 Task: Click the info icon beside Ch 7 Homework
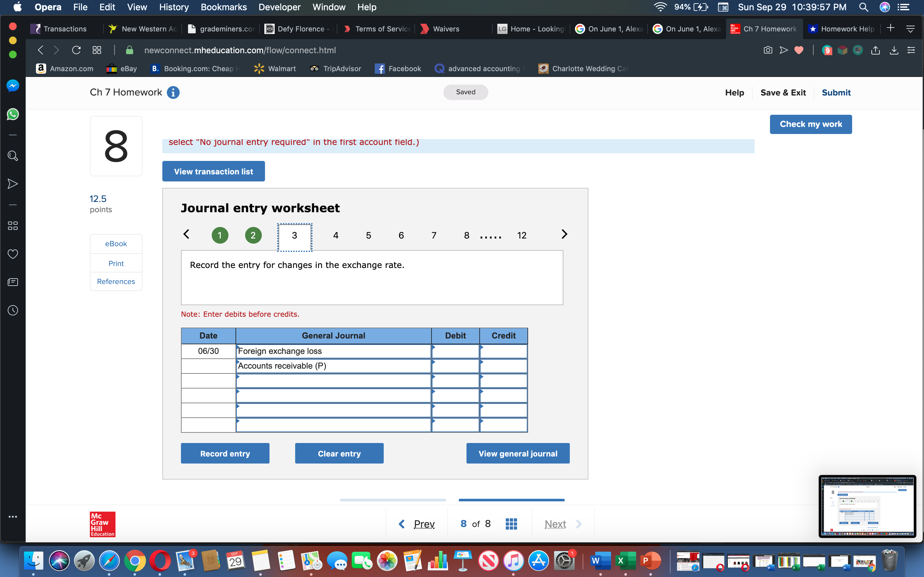(173, 92)
